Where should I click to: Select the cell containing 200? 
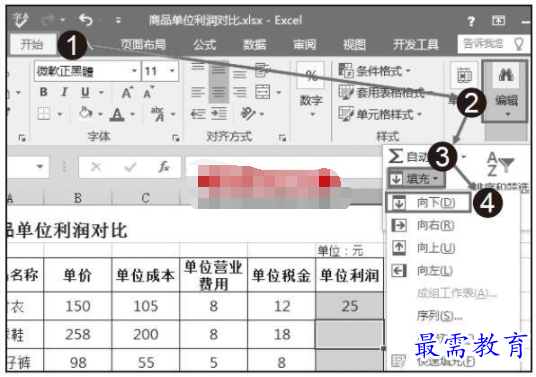(x=146, y=334)
